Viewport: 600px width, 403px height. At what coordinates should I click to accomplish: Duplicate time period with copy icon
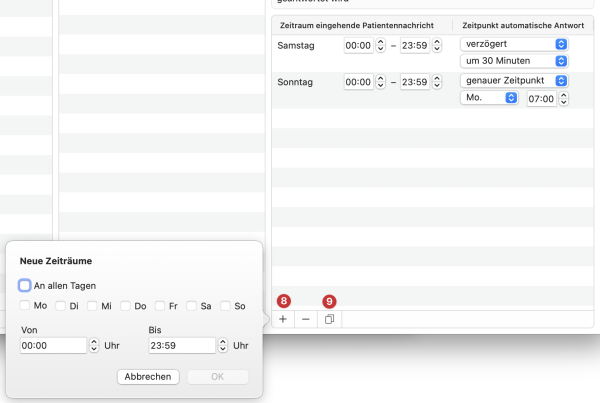[x=329, y=319]
